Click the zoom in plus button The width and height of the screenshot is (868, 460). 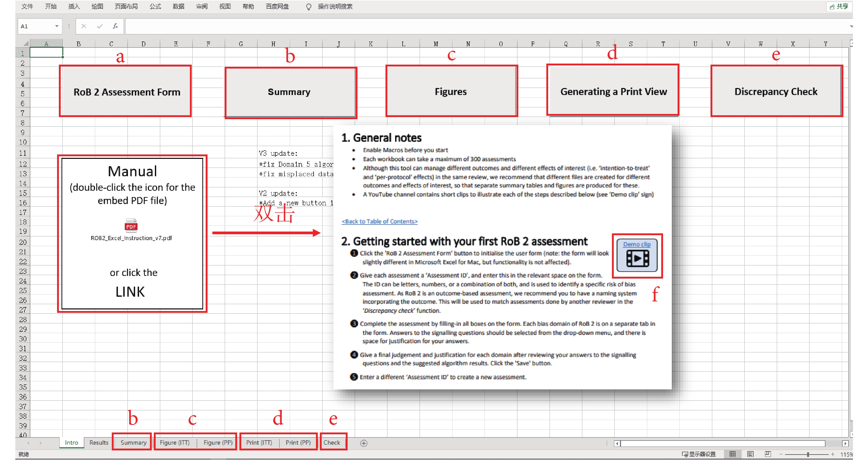pos(833,454)
